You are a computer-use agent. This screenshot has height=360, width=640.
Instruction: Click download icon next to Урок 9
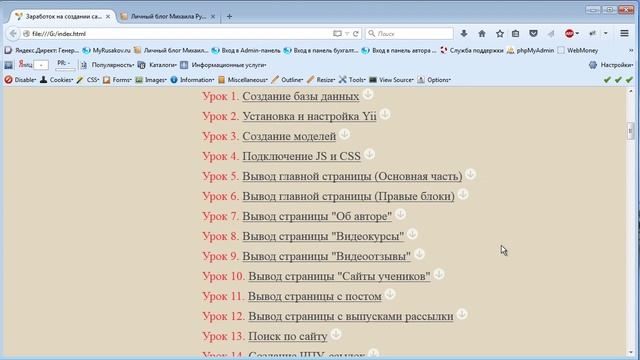point(419,254)
